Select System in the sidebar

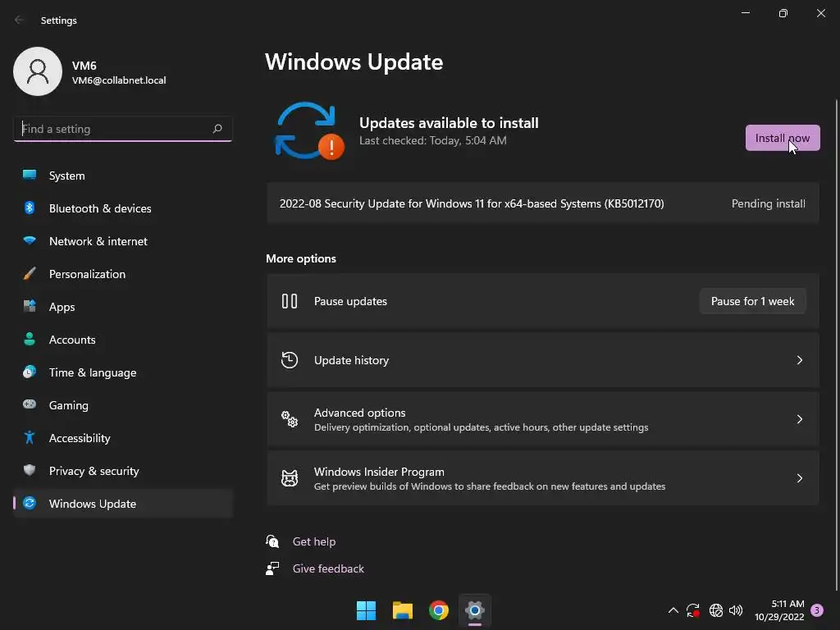123,176
